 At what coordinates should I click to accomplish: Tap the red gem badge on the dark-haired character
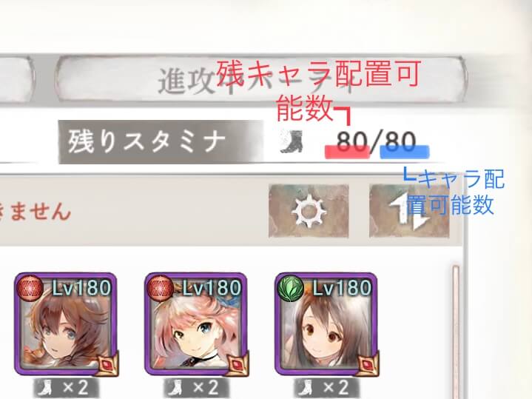pos(368,365)
